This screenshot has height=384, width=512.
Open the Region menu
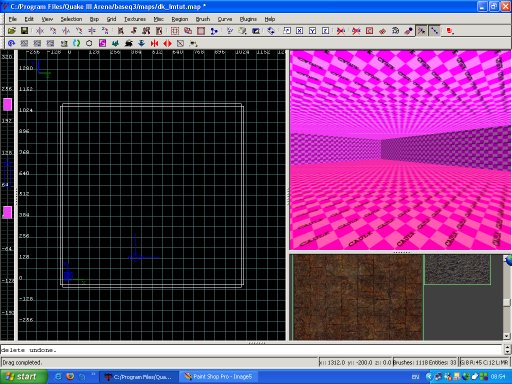tap(180, 19)
